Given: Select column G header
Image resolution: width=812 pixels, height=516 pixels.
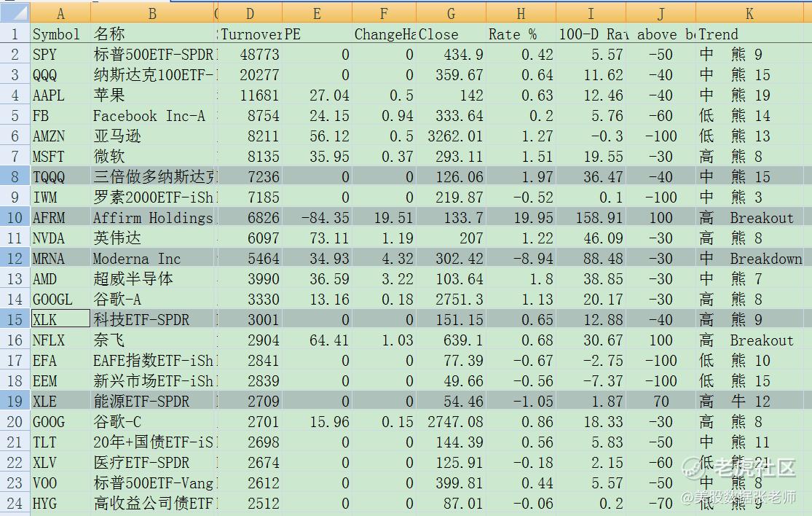Looking at the screenshot, I should (x=451, y=13).
